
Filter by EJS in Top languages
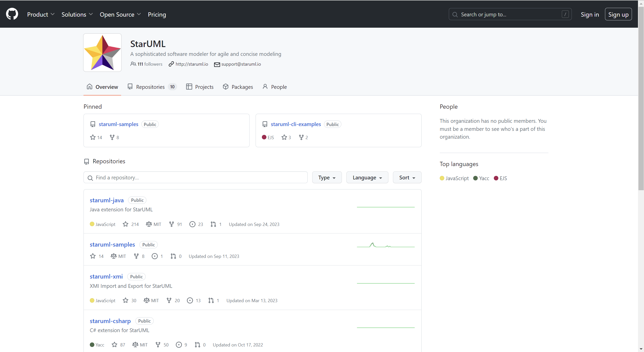tap(500, 178)
